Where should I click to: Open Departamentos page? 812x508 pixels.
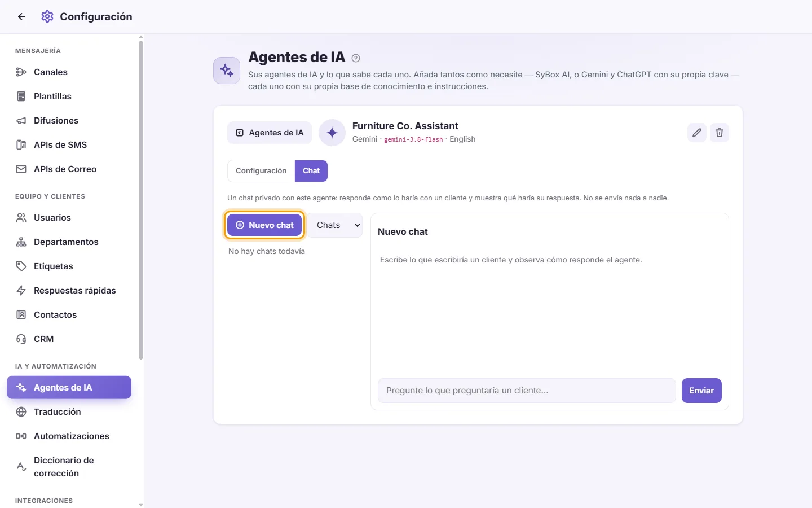[69, 242]
